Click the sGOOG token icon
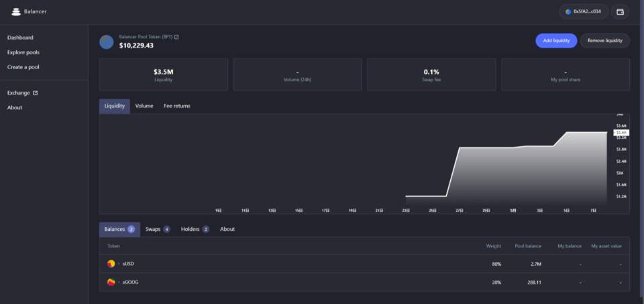Image resolution: width=644 pixels, height=304 pixels. pos(111,283)
